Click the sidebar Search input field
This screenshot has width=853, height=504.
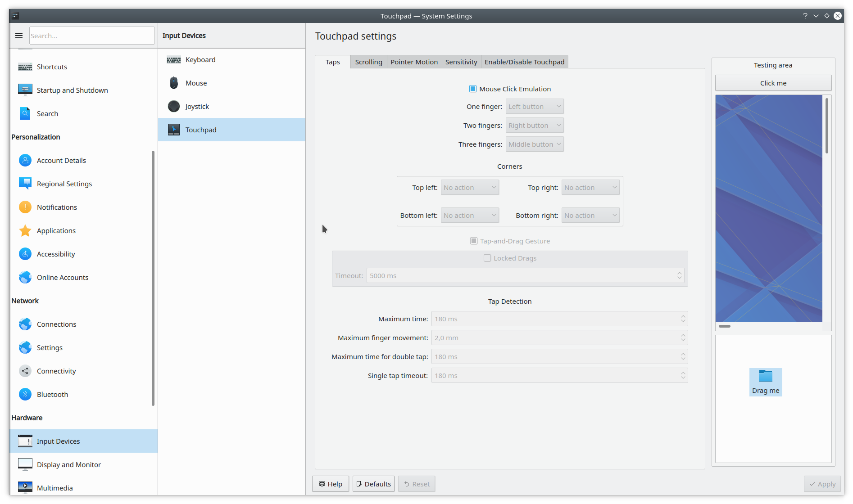coord(92,36)
